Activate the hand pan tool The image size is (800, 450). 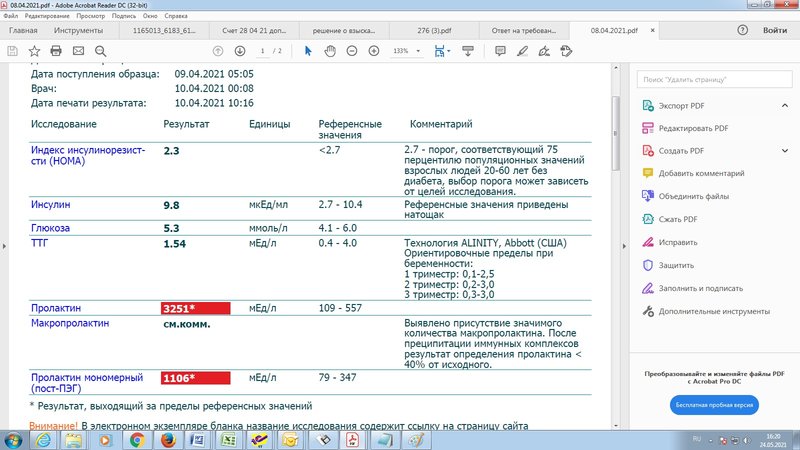coord(330,51)
